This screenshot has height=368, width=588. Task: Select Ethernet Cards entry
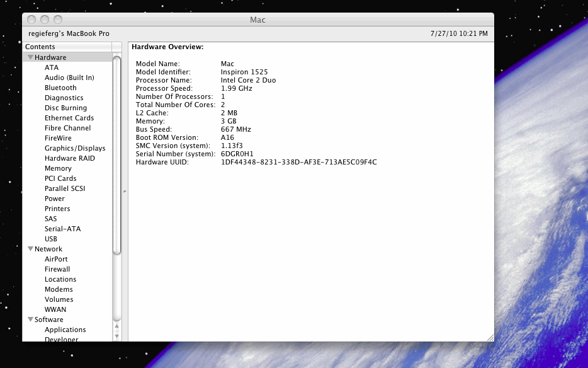point(69,118)
